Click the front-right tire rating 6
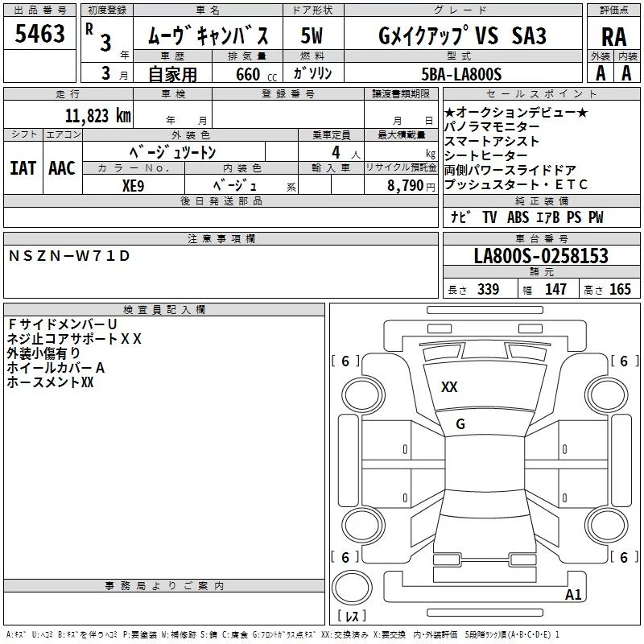 coord(624,361)
